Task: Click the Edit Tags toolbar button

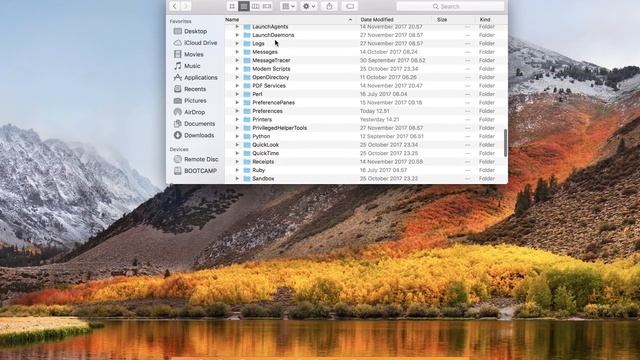Action: click(x=350, y=6)
